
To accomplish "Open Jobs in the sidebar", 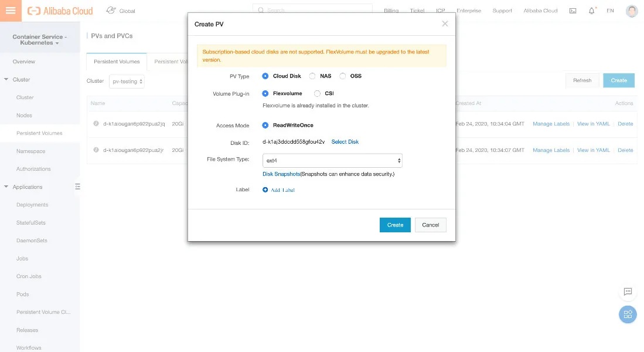I will (x=22, y=258).
